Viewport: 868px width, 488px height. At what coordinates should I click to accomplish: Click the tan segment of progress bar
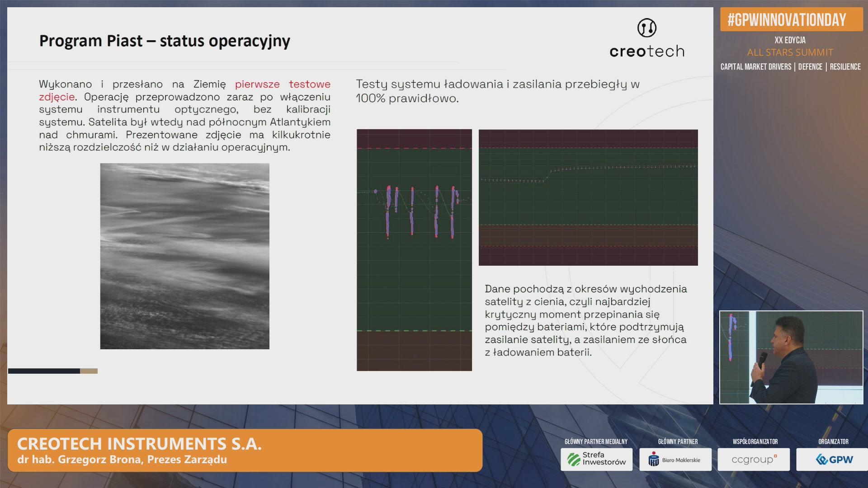(x=89, y=371)
